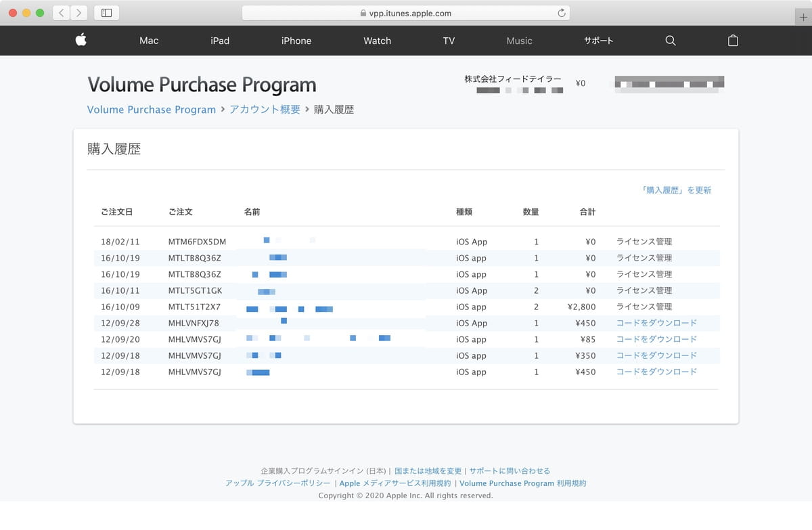Image resolution: width=812 pixels, height=530 pixels.
Task: Click the 種類 column header
Action: coord(464,212)
